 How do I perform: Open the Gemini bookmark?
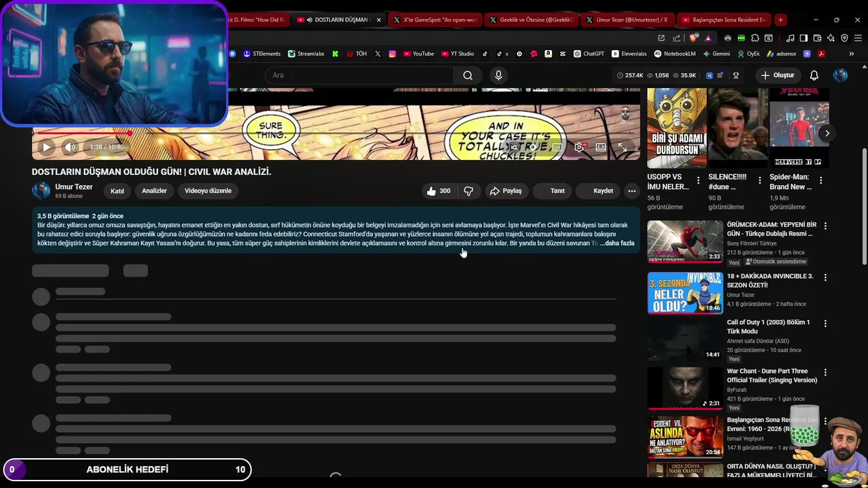716,54
